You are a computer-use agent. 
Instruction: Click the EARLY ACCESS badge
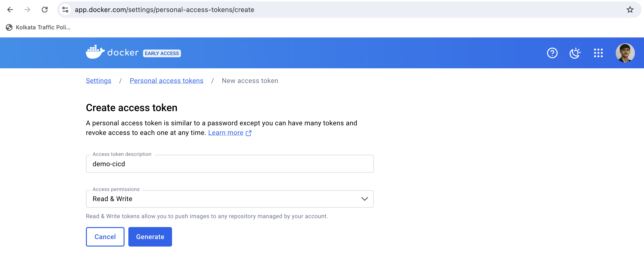(x=162, y=53)
